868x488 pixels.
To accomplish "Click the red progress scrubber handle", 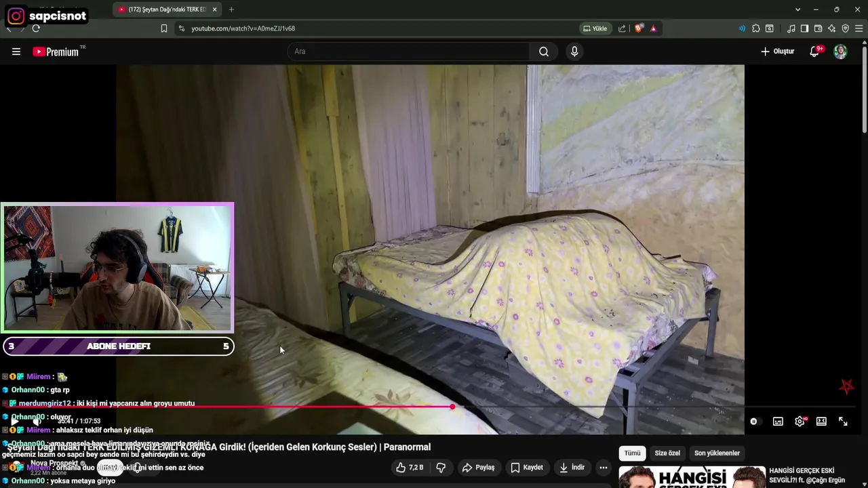I will coord(452,407).
